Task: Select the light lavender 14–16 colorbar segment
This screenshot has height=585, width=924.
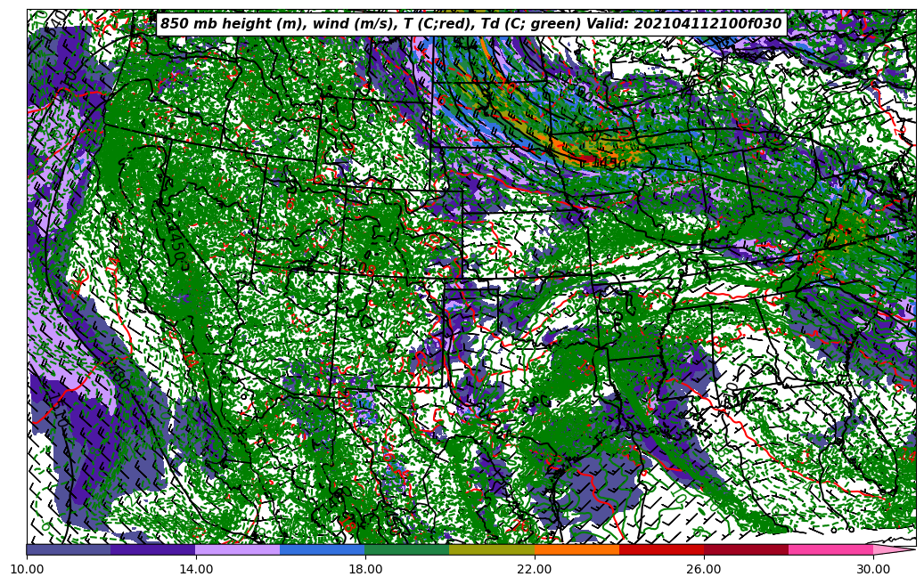Action: coord(238,549)
